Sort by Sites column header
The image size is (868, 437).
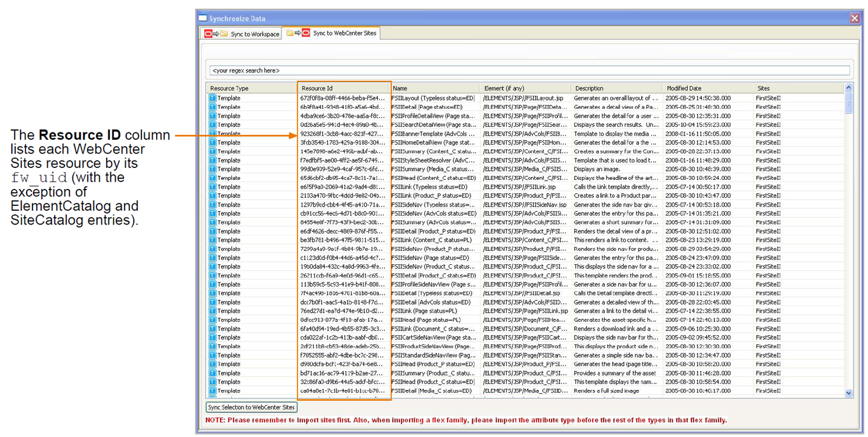pyautogui.click(x=799, y=88)
